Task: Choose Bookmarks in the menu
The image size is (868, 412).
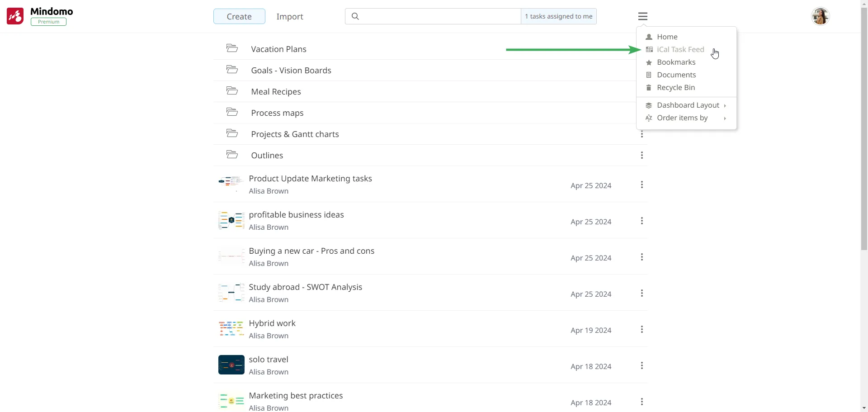Action: pos(676,62)
